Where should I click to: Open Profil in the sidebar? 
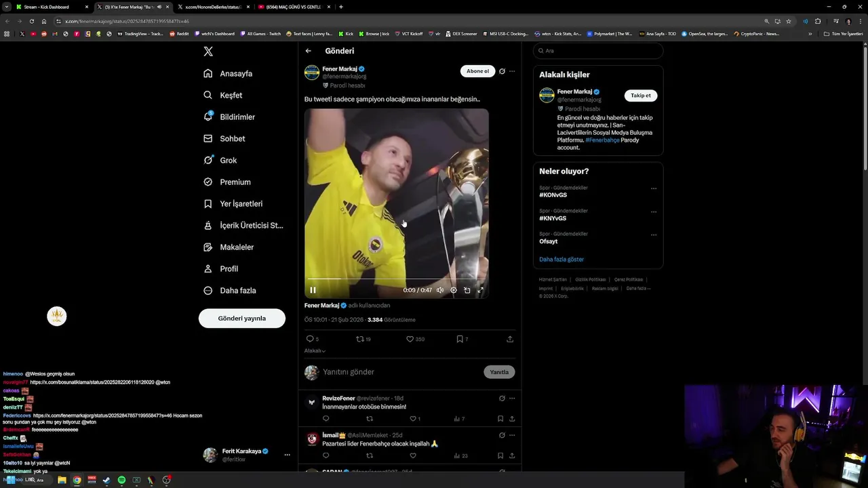[221, 268]
